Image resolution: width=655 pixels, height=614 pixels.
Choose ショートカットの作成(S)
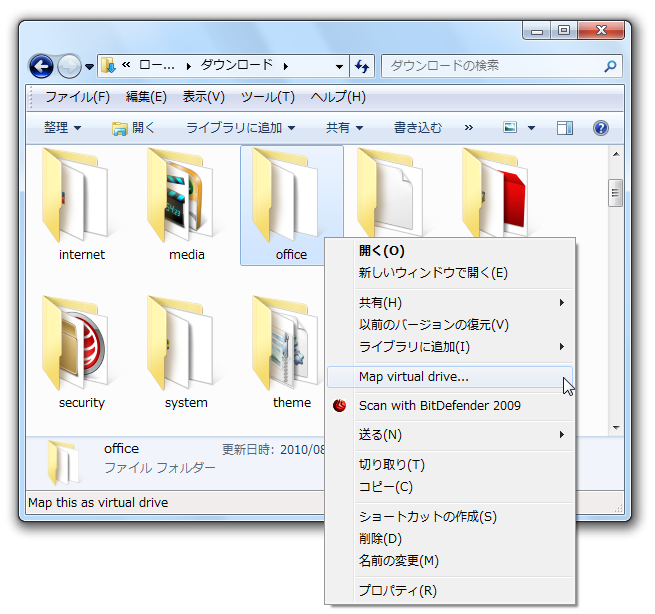click(x=450, y=517)
